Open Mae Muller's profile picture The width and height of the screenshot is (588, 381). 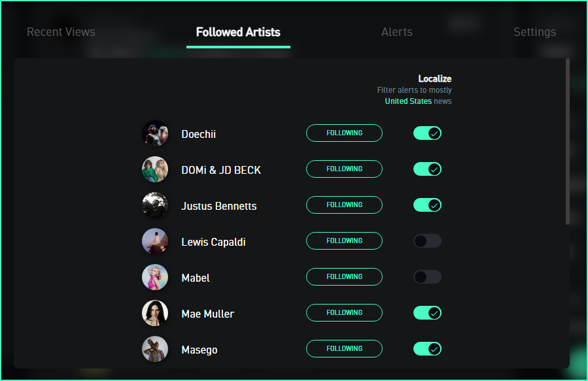155,313
